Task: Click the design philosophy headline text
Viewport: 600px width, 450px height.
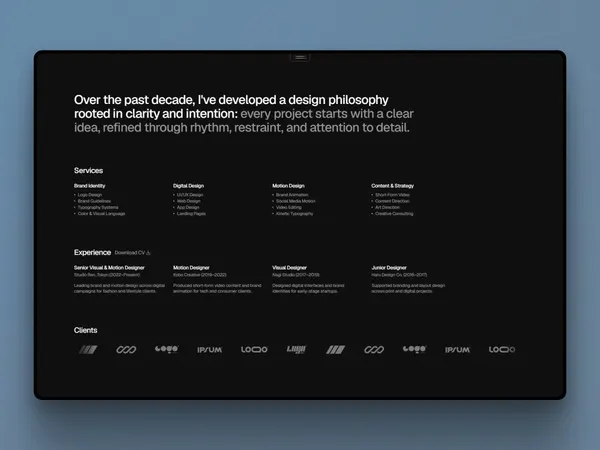Action: pyautogui.click(x=244, y=114)
